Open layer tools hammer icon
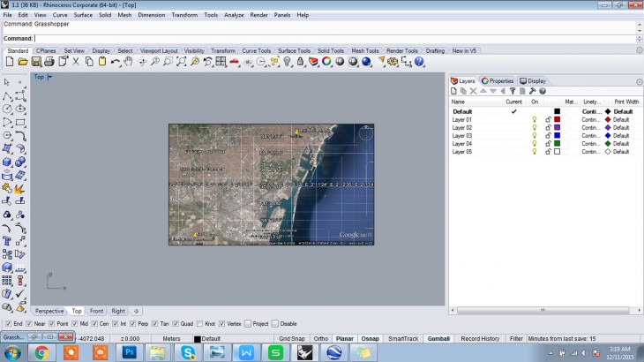This screenshot has height=362, width=644. point(532,91)
